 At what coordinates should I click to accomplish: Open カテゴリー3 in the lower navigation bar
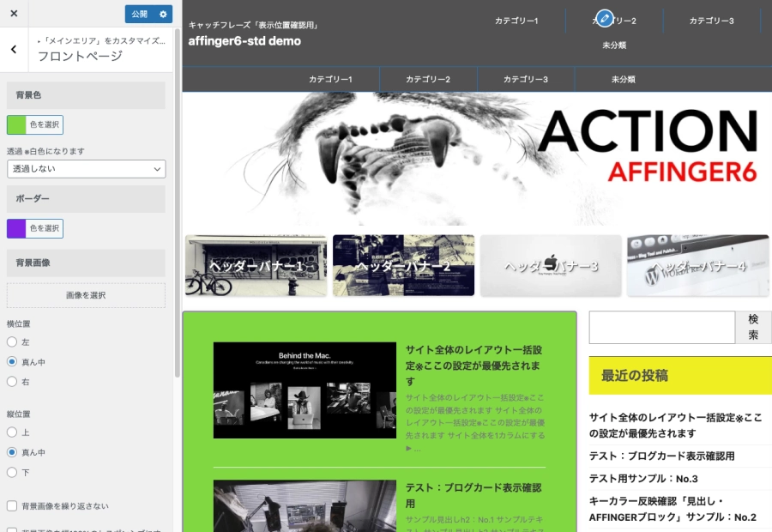(525, 79)
